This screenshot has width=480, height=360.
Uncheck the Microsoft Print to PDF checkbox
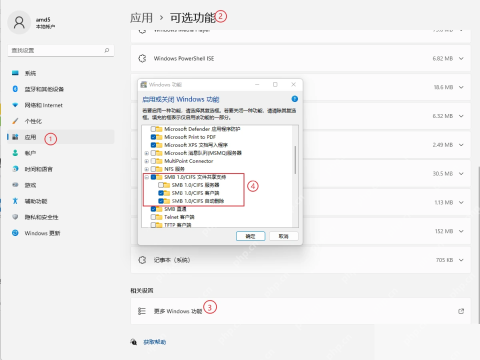(x=153, y=137)
